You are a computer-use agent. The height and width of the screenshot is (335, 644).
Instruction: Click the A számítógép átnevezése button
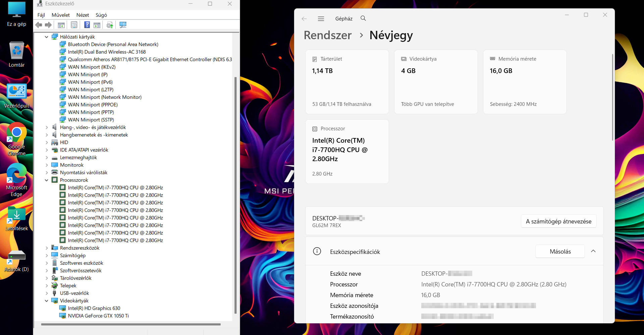click(x=559, y=221)
